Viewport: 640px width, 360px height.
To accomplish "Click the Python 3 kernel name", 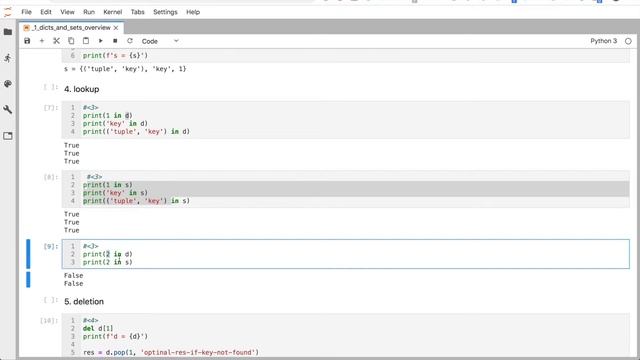I will coord(603,41).
